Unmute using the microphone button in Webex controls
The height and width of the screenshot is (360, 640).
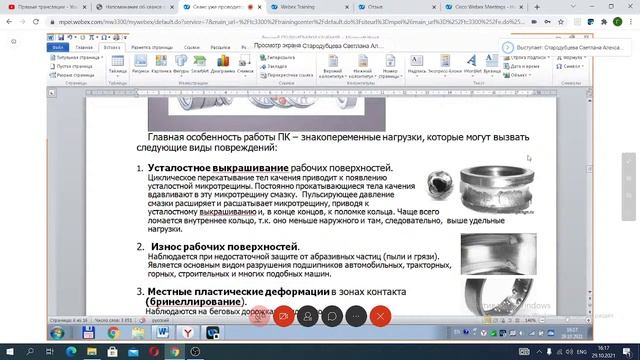[x=259, y=316]
